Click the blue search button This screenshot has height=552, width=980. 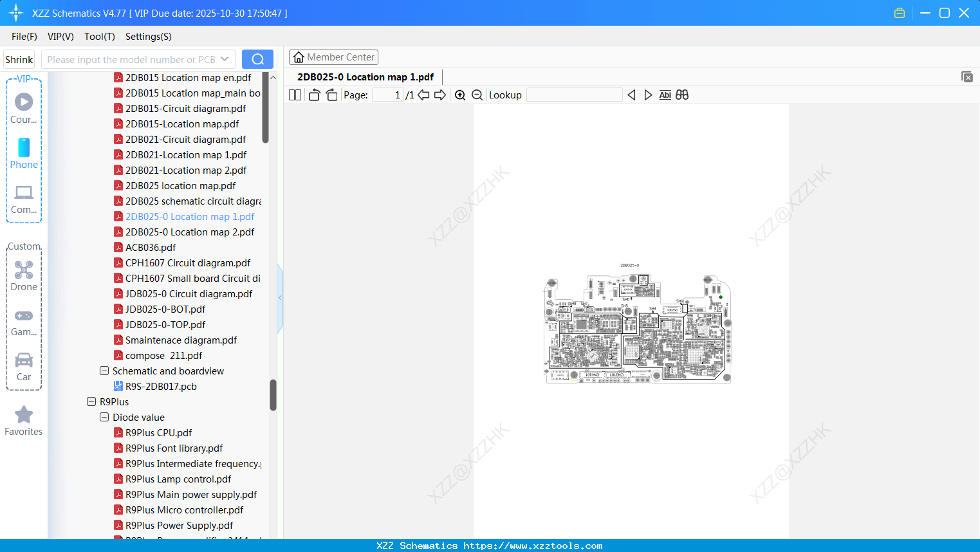(257, 59)
